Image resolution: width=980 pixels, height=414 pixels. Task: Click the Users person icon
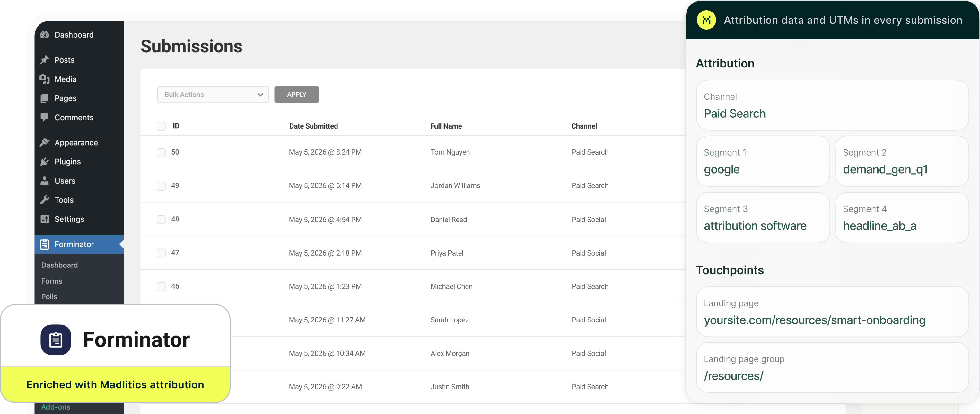click(x=45, y=181)
